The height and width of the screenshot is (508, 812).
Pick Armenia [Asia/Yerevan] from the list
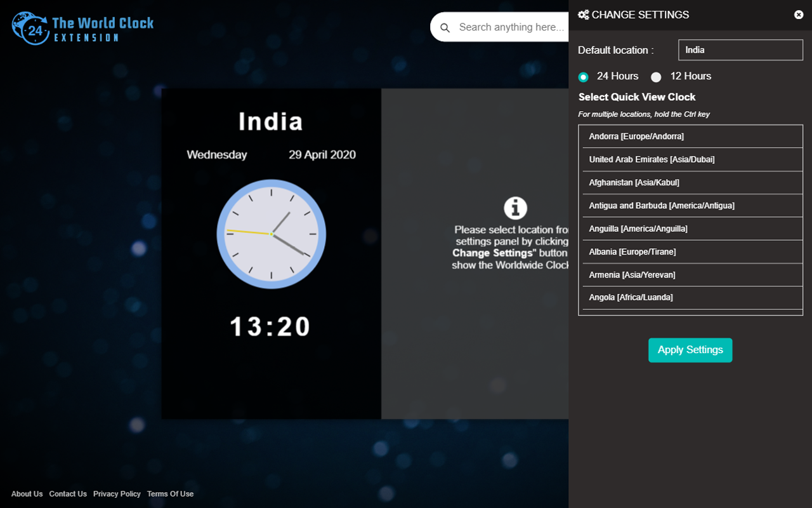(x=693, y=275)
